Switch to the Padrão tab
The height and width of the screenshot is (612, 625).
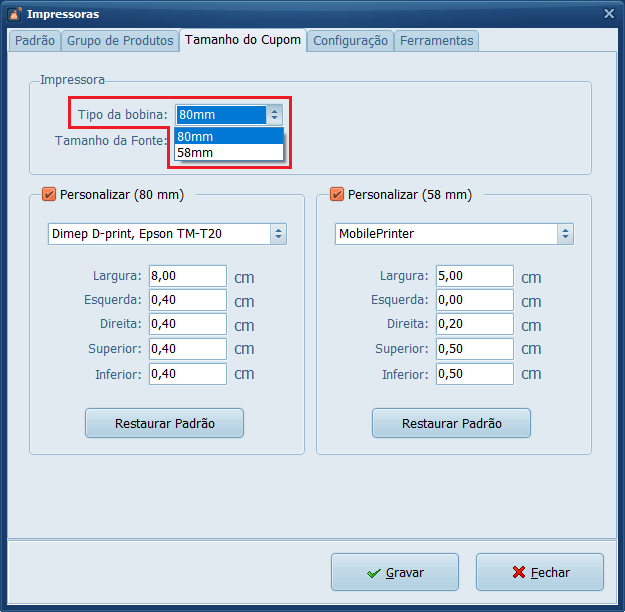tap(35, 41)
